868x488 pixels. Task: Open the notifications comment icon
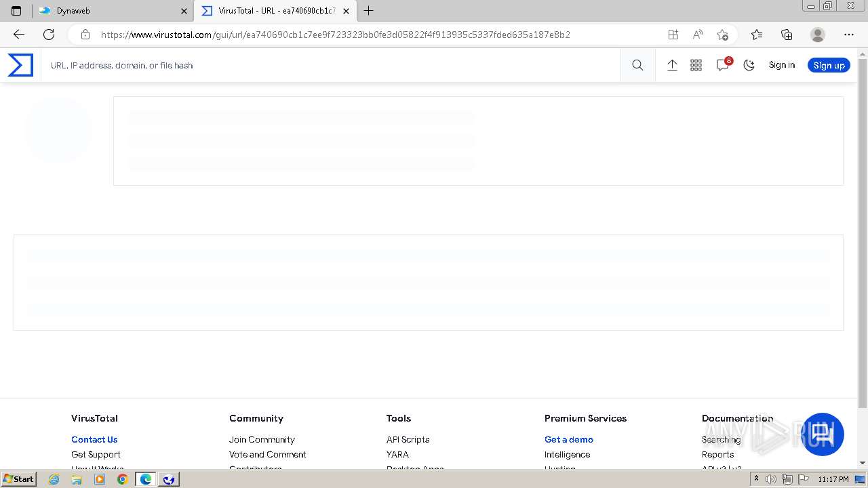coord(723,65)
